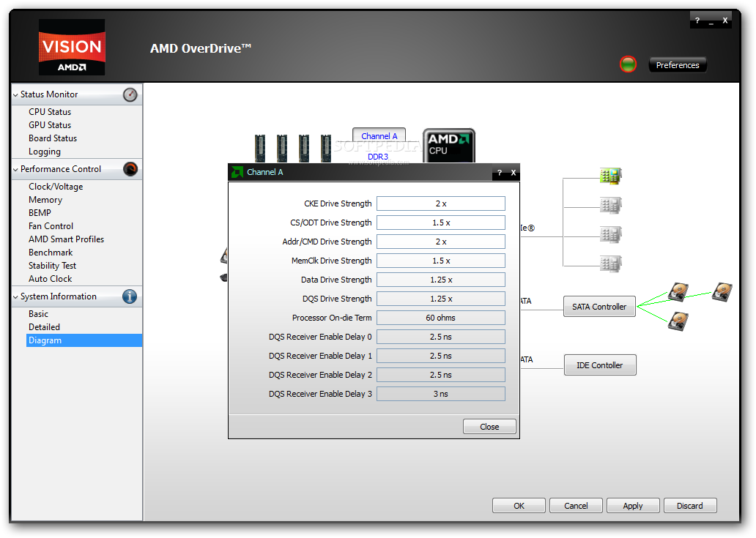Select the fourth memory DIMM module icon
756x538 pixels.
326,149
